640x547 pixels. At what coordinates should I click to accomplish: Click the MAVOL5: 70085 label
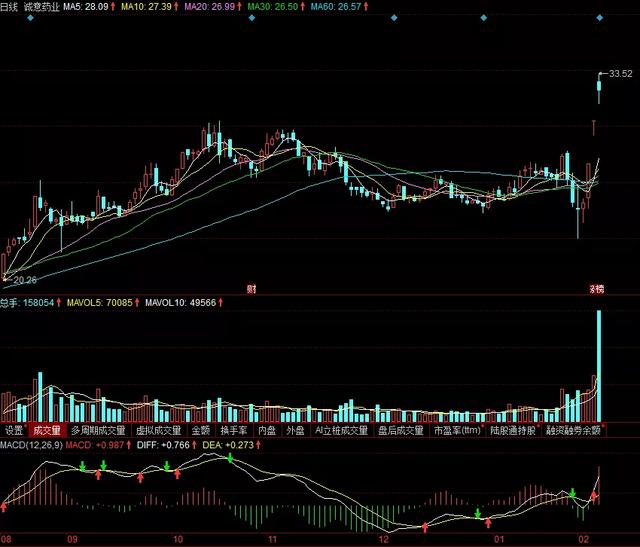click(x=100, y=302)
